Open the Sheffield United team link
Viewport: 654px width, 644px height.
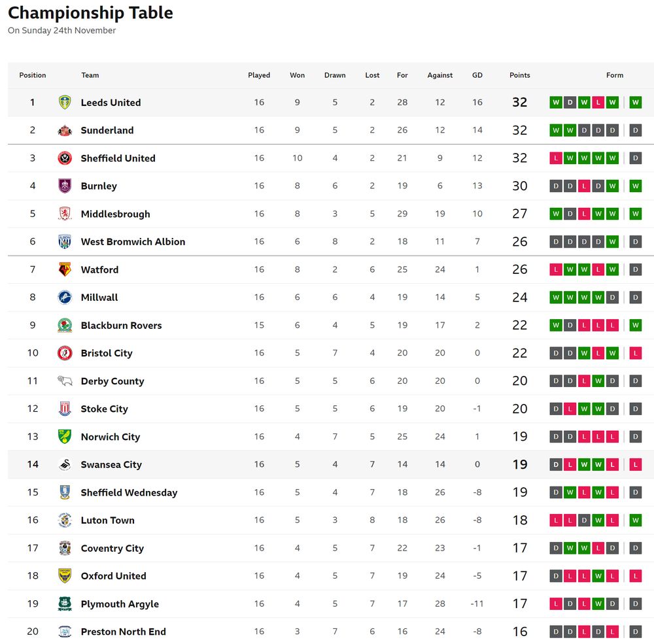(x=118, y=158)
